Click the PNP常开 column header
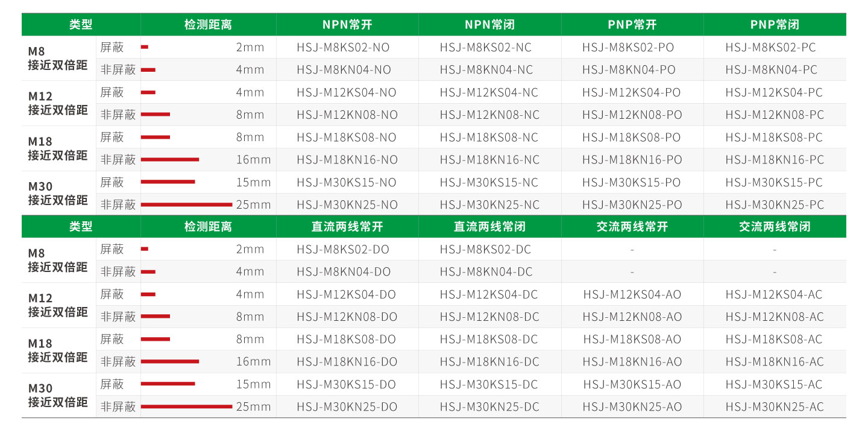This screenshot has height=430, width=868. [632, 24]
